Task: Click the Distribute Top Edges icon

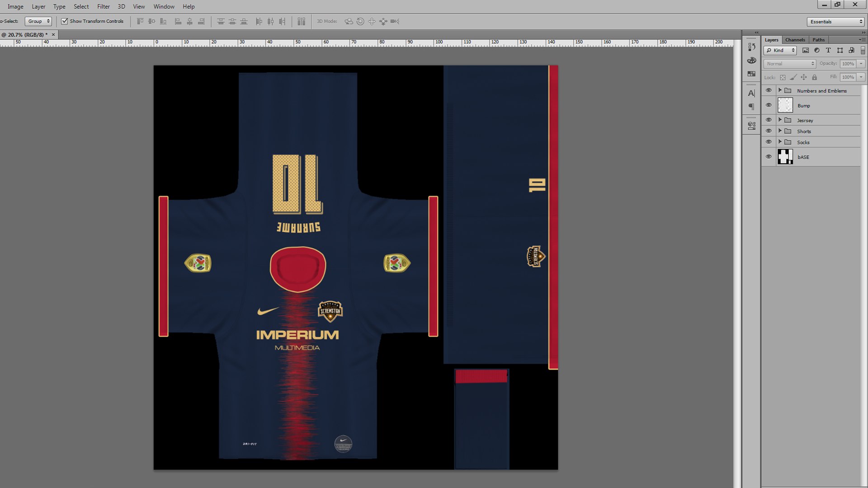Action: (x=221, y=21)
